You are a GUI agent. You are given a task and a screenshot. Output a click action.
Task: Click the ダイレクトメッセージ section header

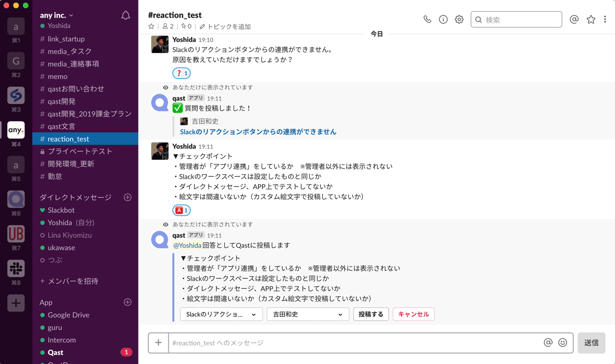76,197
